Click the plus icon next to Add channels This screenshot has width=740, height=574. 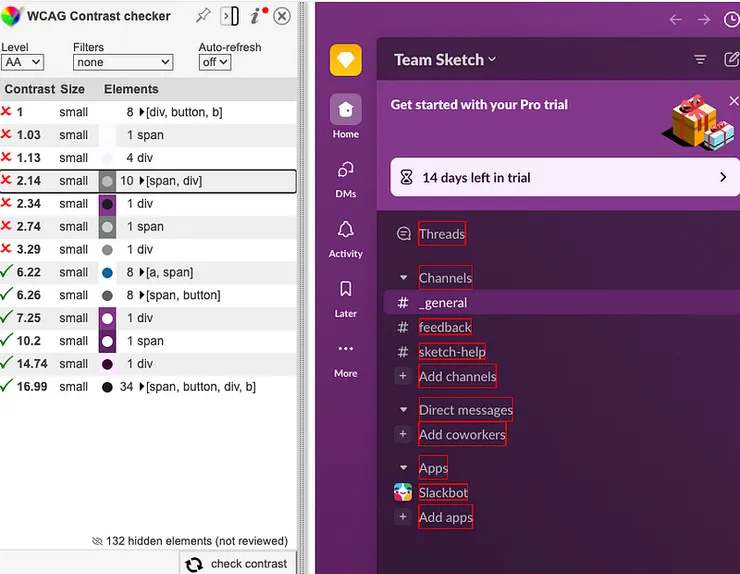pyautogui.click(x=403, y=376)
